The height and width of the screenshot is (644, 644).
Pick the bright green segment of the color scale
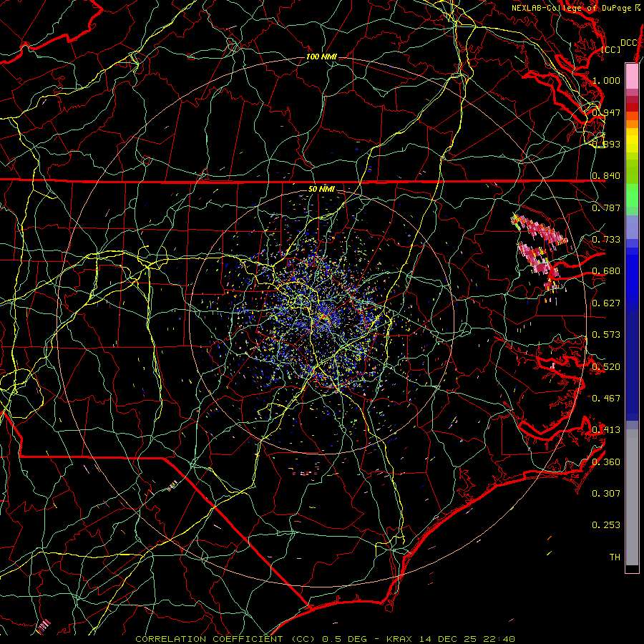[x=632, y=195]
